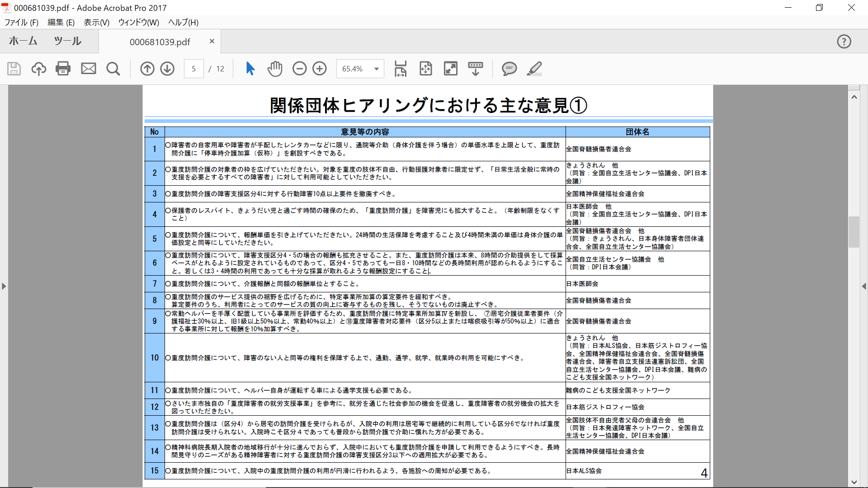Click 全国精神保健福祉会連合会 in row 3
868x488 pixels.
click(605, 194)
